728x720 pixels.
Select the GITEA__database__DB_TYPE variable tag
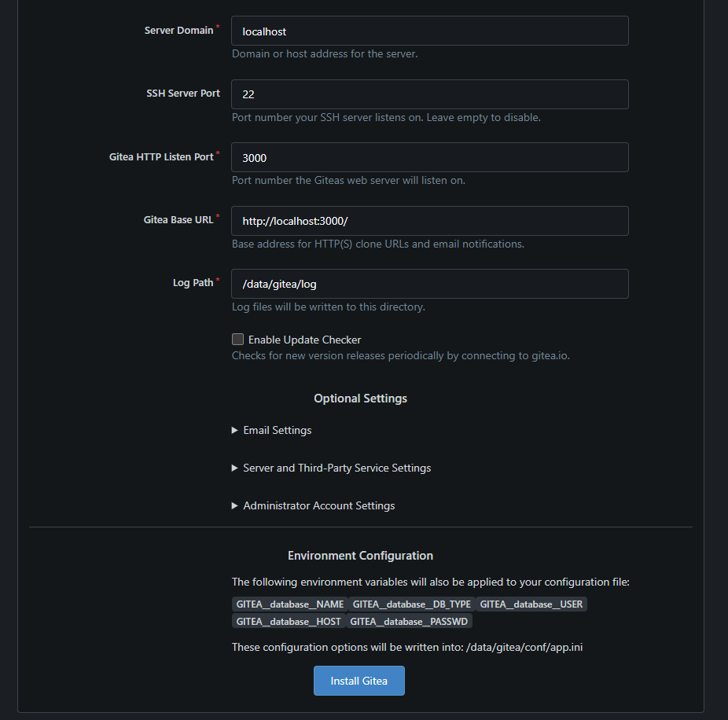[x=411, y=604]
